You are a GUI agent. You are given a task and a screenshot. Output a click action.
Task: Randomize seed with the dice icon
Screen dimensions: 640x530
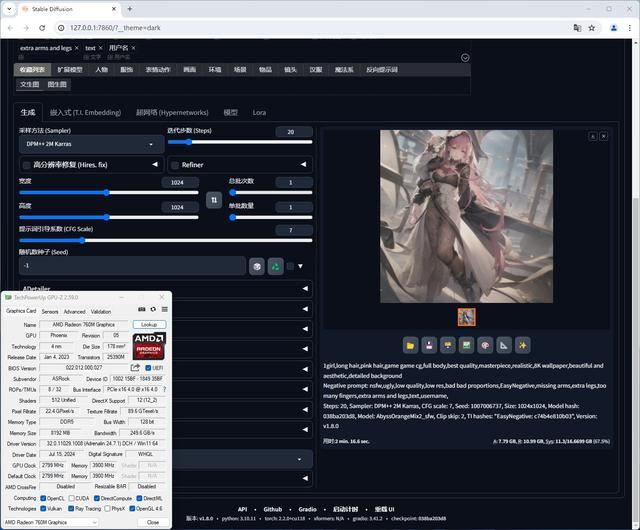(257, 266)
